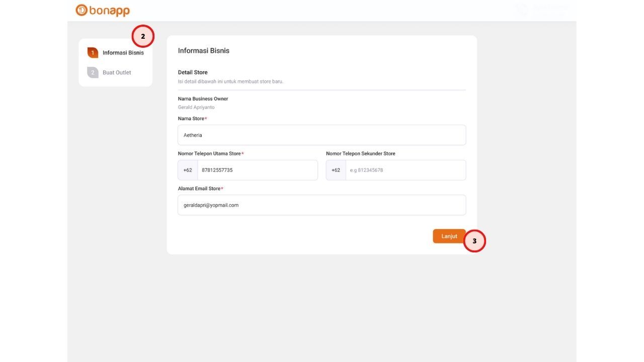This screenshot has width=644, height=362.
Task: Click the +62 prefix of primary phone
Action: (188, 170)
